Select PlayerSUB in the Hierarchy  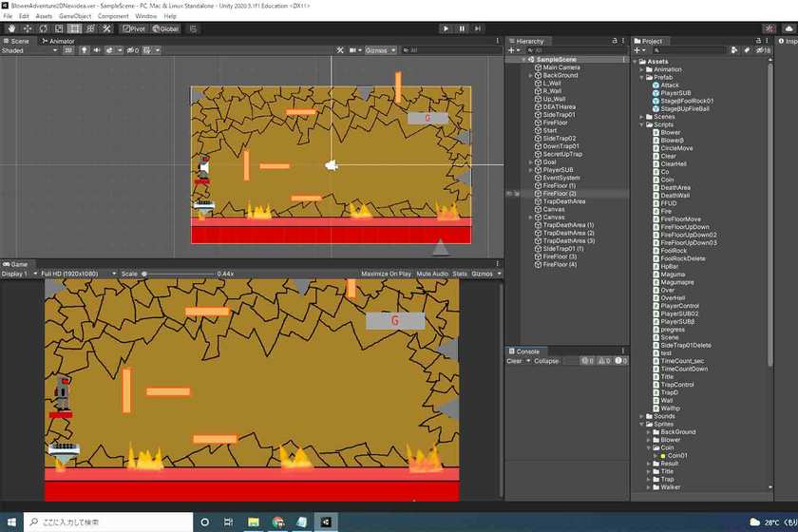pyautogui.click(x=557, y=169)
